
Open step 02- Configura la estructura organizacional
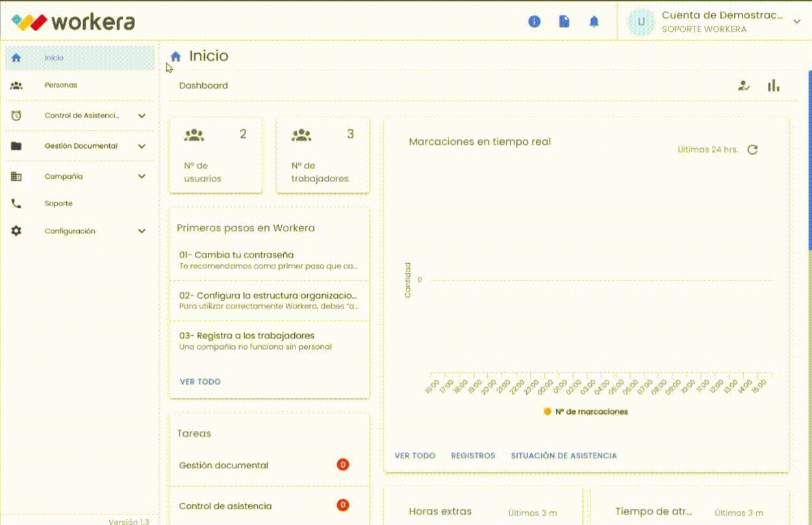269,300
